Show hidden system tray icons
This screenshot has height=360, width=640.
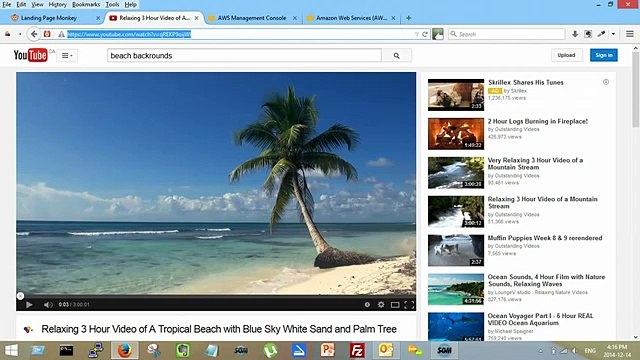[x=540, y=351]
